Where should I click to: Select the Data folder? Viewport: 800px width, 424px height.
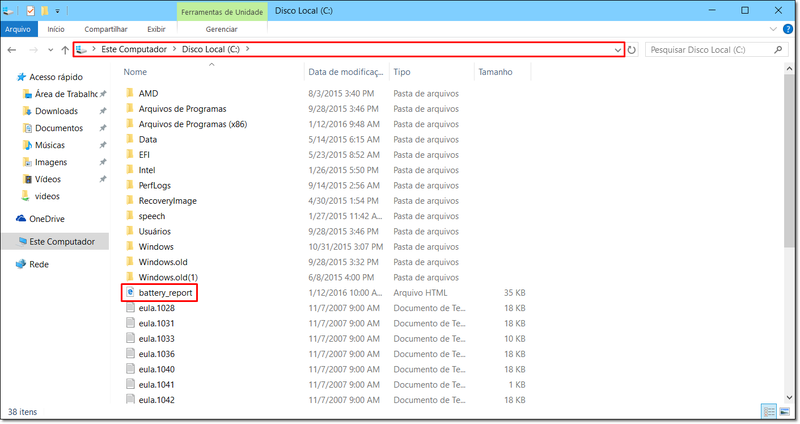147,139
